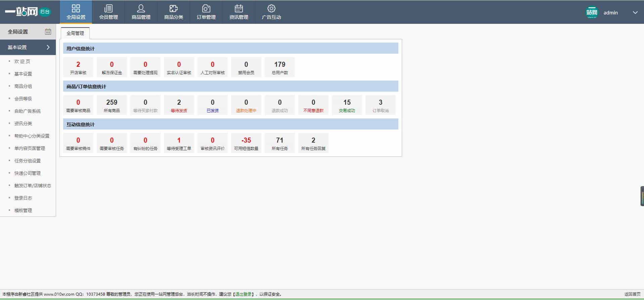This screenshot has height=300, width=644.
Task: Open 自助广告系统 in sidebar
Action: tap(28, 111)
